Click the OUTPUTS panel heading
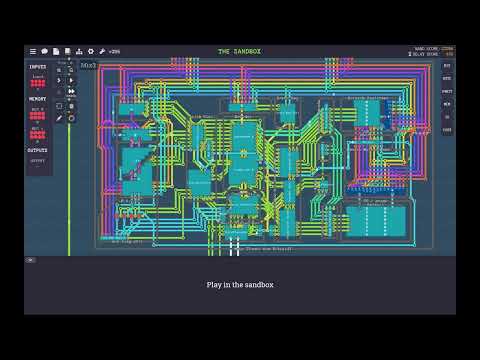480x360 pixels. point(37,150)
